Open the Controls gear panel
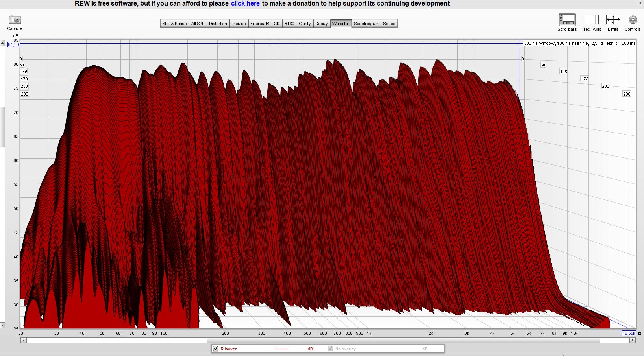644x356 pixels. pyautogui.click(x=633, y=20)
